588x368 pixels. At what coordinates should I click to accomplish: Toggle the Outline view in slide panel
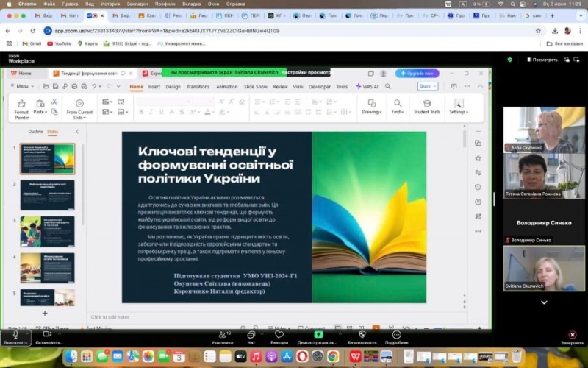coord(35,132)
